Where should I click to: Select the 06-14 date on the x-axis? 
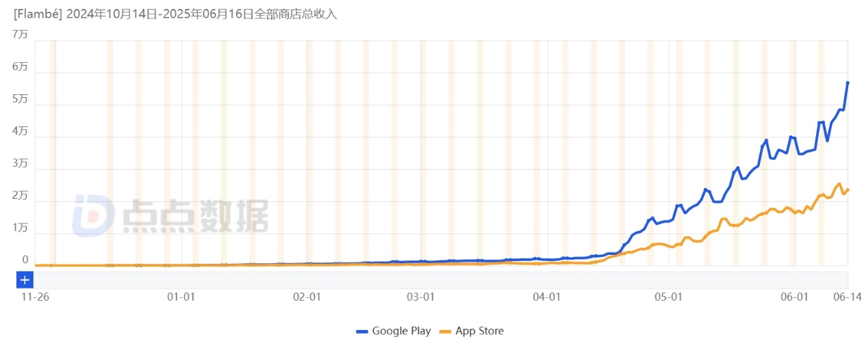(847, 297)
